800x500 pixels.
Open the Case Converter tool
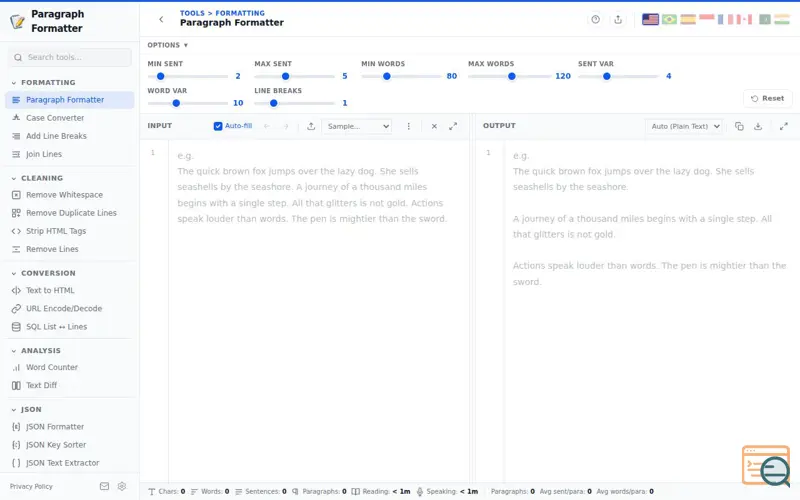[69, 118]
